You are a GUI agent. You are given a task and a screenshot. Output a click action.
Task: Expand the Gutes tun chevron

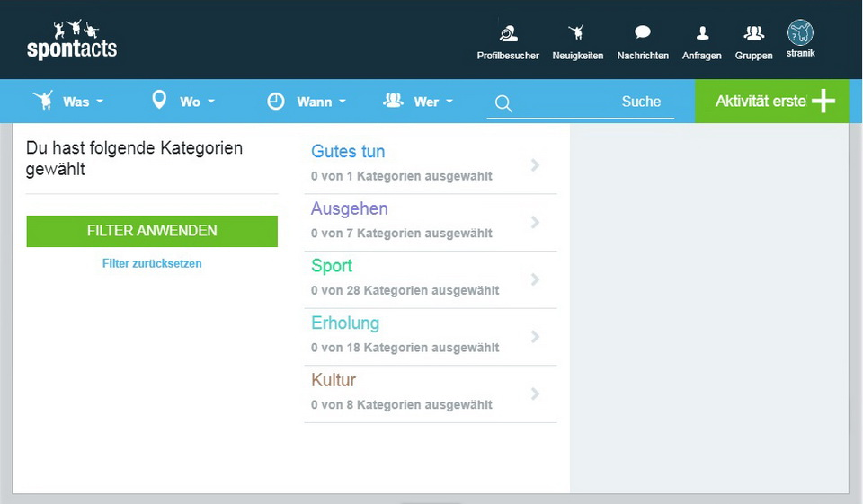(535, 165)
